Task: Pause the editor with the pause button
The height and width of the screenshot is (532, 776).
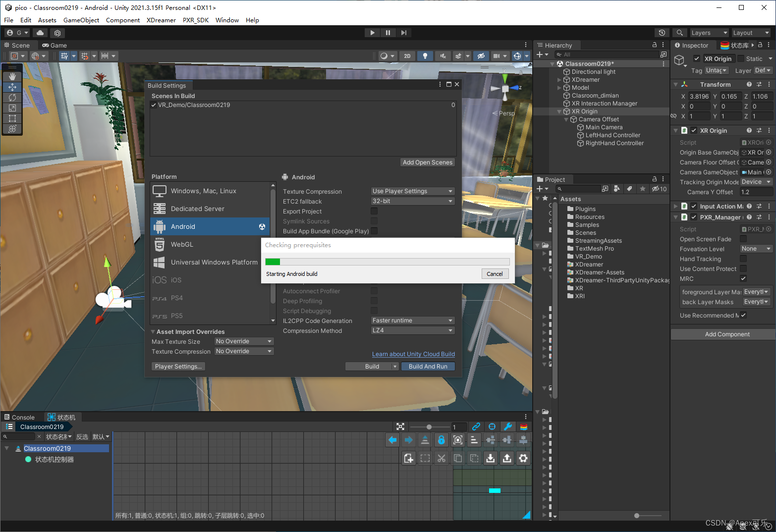Action: point(388,33)
